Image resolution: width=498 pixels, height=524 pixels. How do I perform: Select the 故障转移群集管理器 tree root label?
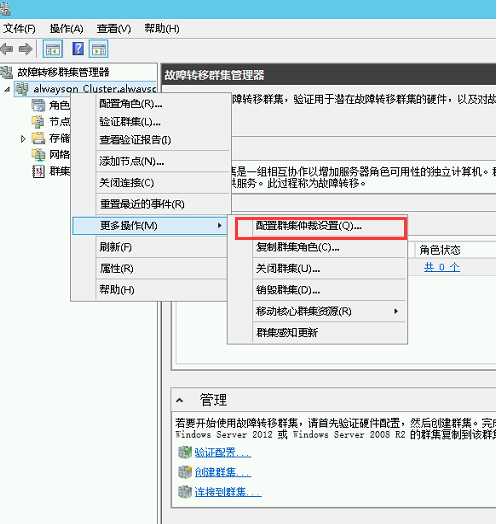click(63, 72)
